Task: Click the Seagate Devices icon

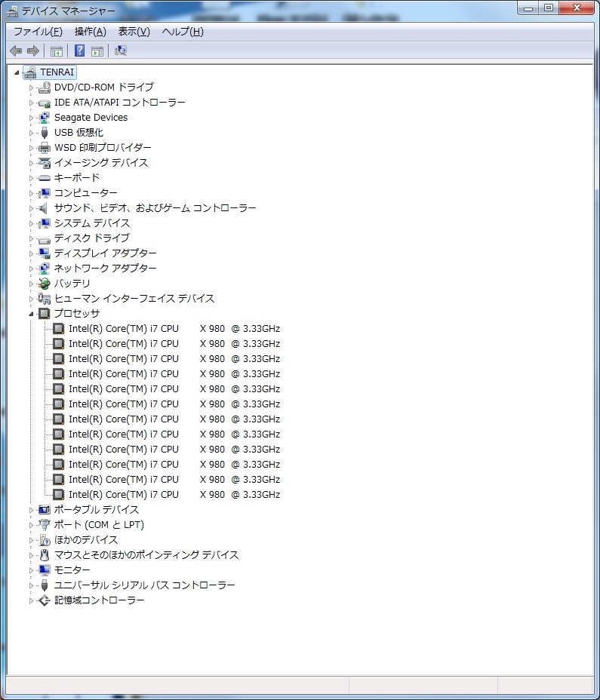Action: [45, 118]
